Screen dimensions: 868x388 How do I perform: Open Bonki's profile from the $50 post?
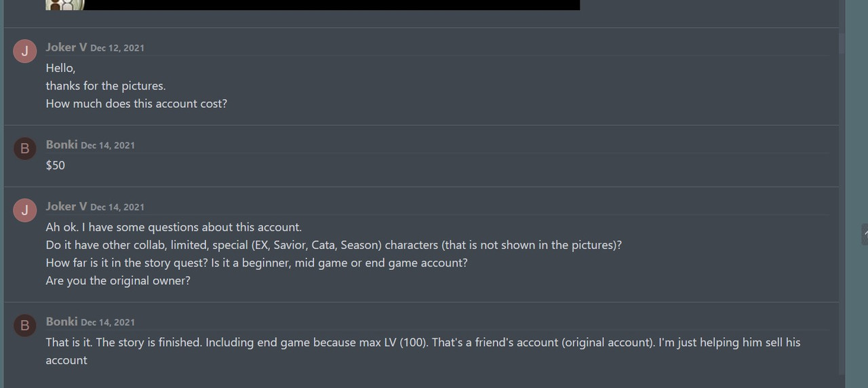point(61,144)
